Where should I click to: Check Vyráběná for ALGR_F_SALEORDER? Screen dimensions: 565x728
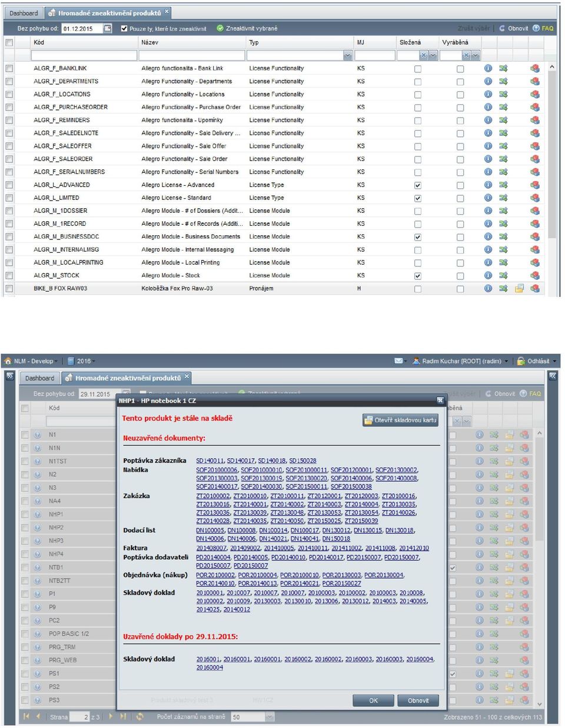[460, 159]
